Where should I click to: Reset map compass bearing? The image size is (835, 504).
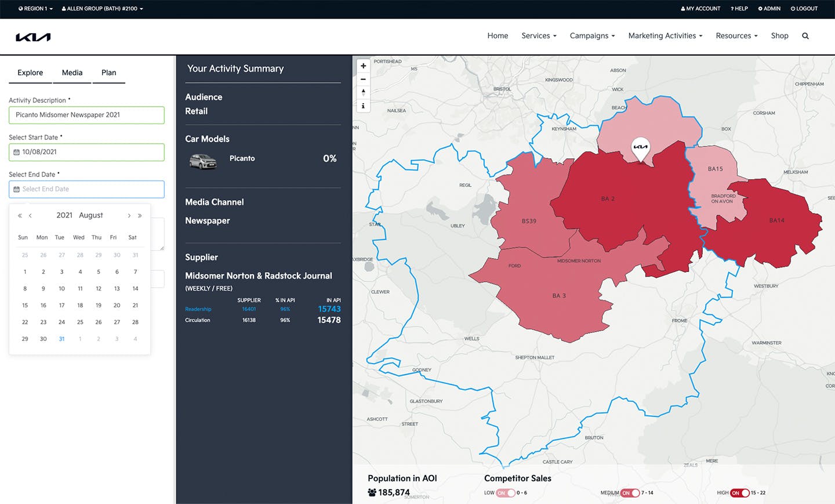point(363,93)
